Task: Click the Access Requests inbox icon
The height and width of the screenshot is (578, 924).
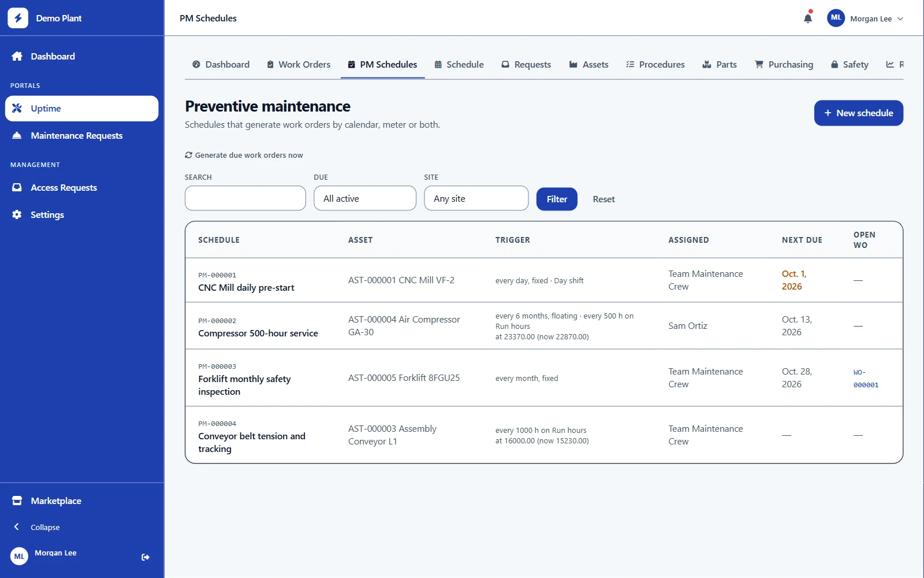Action: click(17, 187)
